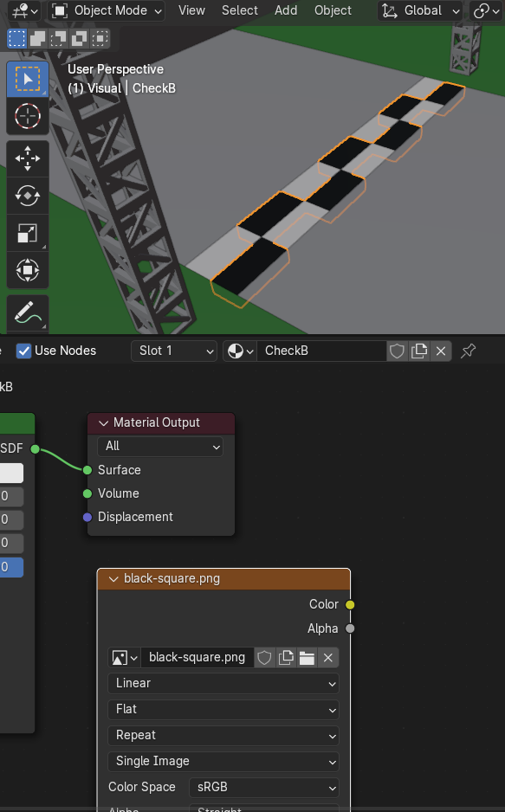
Task: Activate the Transform tool
Action: [x=28, y=270]
